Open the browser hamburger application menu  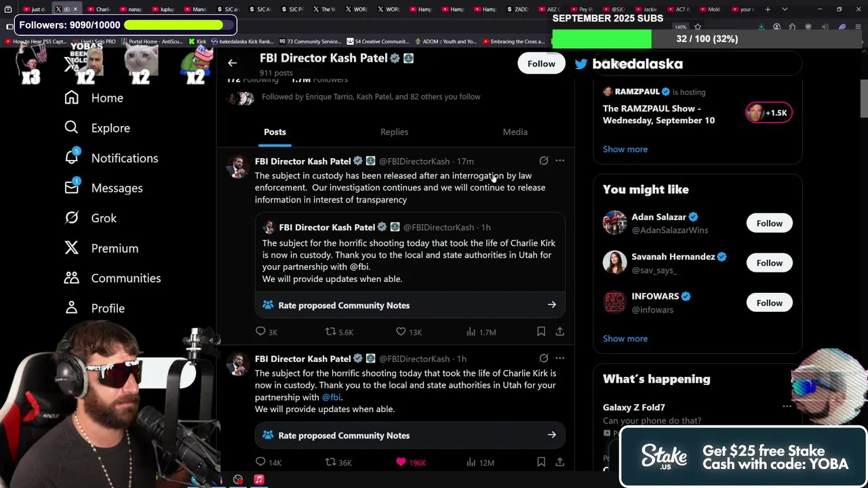tap(858, 26)
